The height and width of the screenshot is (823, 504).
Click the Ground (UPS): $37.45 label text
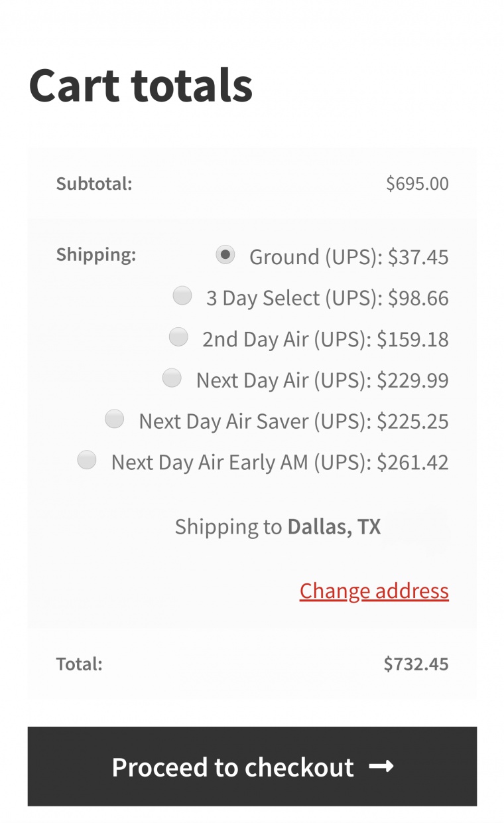point(349,257)
